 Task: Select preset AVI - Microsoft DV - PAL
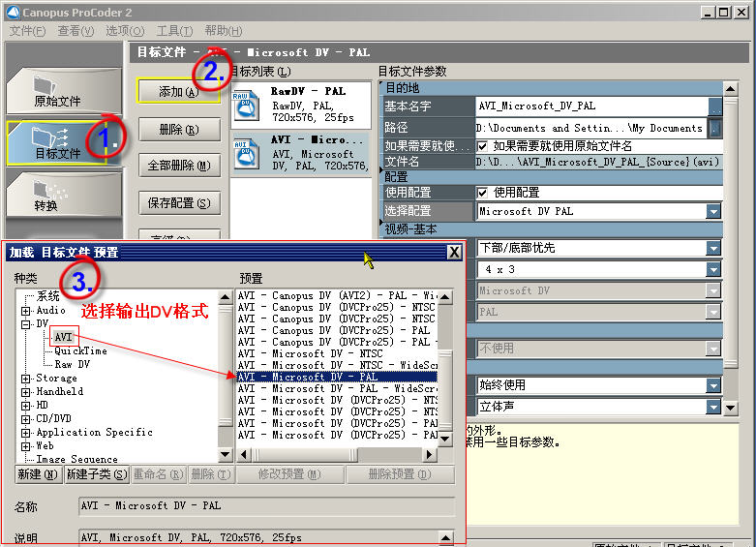pos(337,377)
